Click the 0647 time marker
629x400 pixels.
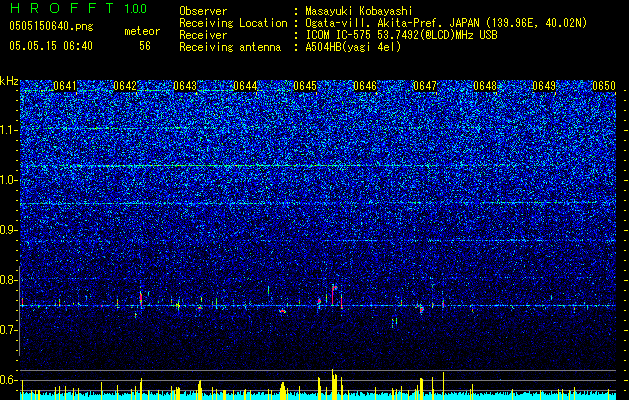[425, 86]
